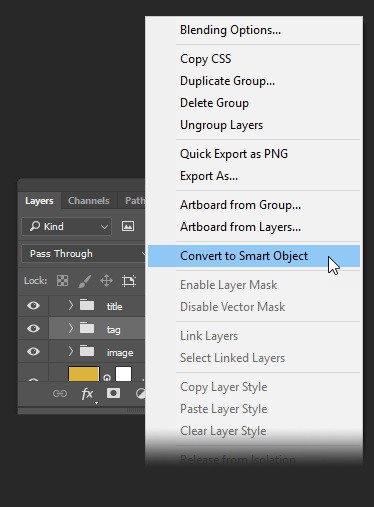Switch to the Paths tab
Viewport: 374px width, 507px height.
point(132,201)
